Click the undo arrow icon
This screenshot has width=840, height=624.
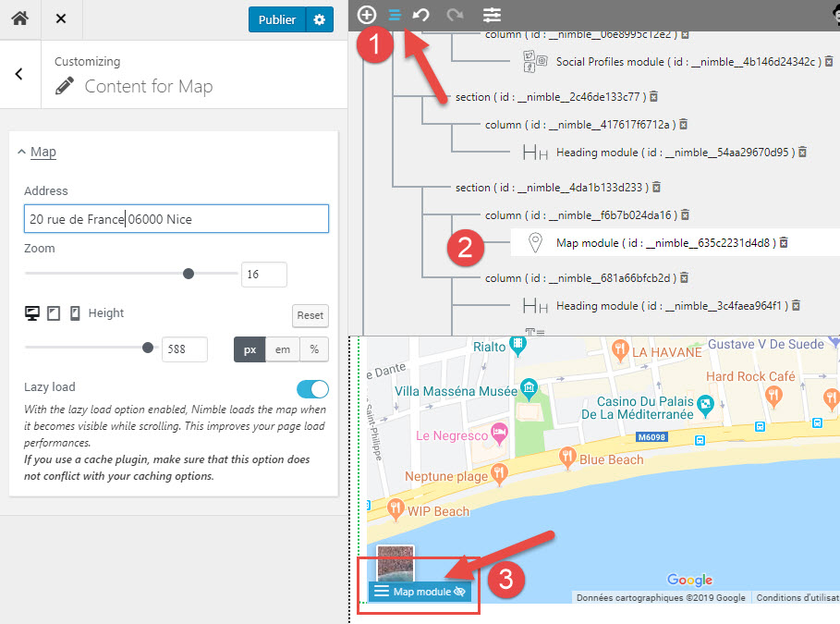(x=421, y=15)
